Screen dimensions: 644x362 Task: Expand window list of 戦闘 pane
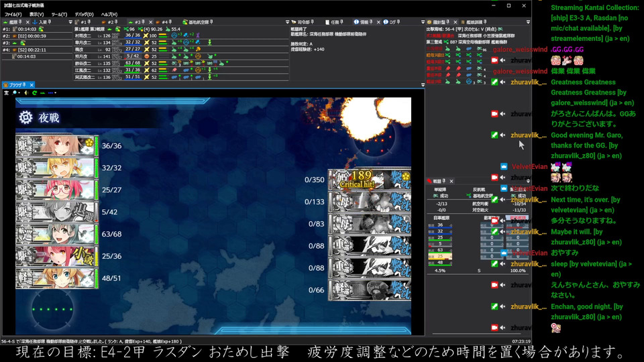[x=528, y=181]
